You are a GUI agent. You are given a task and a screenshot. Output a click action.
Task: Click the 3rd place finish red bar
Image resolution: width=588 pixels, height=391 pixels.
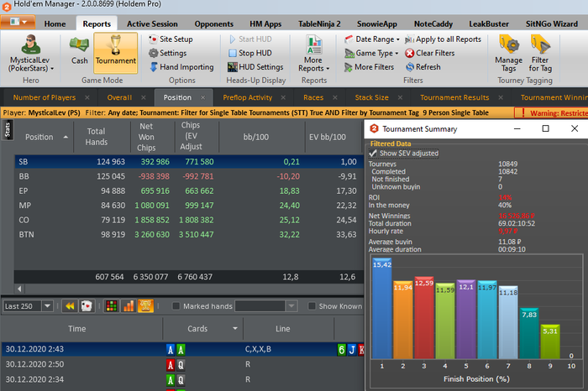(424, 318)
